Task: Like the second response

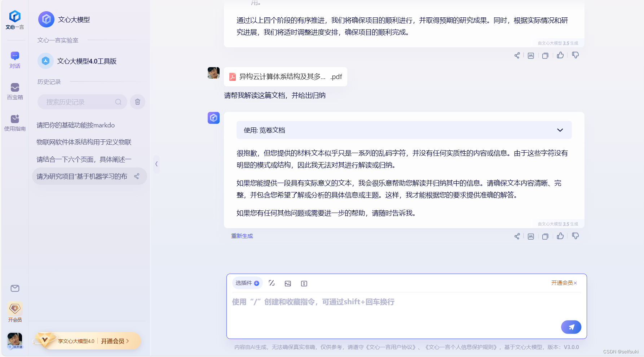Action: [x=560, y=236]
